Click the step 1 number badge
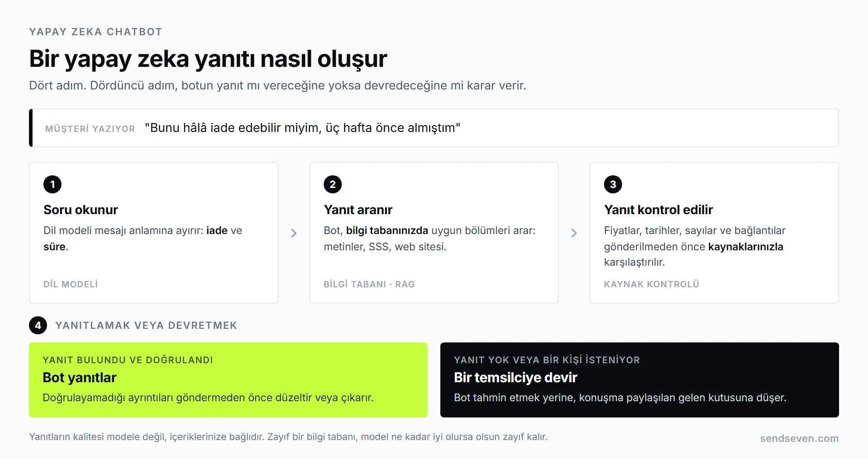868x459 pixels. tap(52, 184)
